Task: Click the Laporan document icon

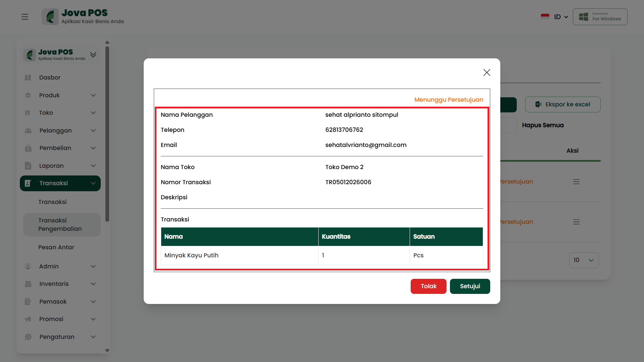Action: tap(28, 166)
